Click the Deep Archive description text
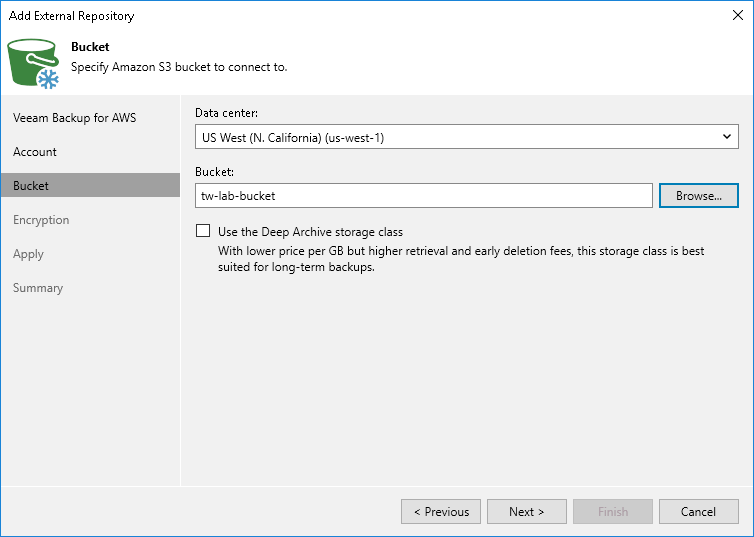Screen dimensions: 754x537 (x=461, y=259)
